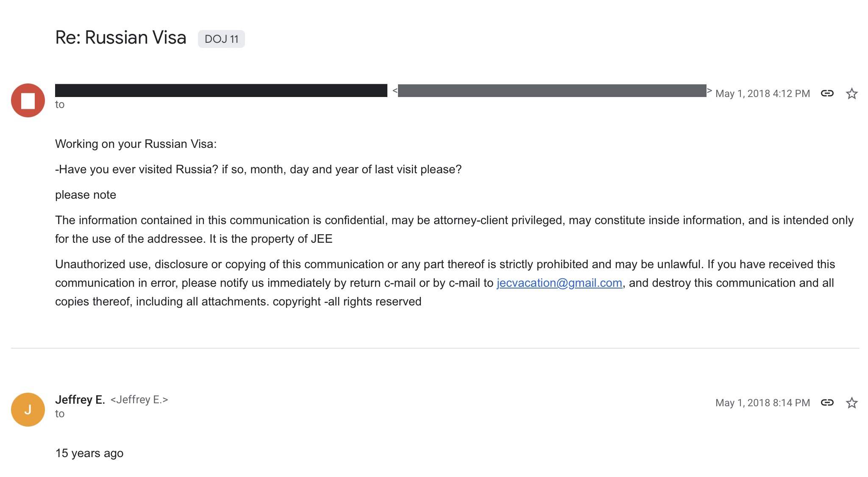Star the message sent at 4:12 PM
Image resolution: width=868 pixels, height=477 pixels.
851,94
